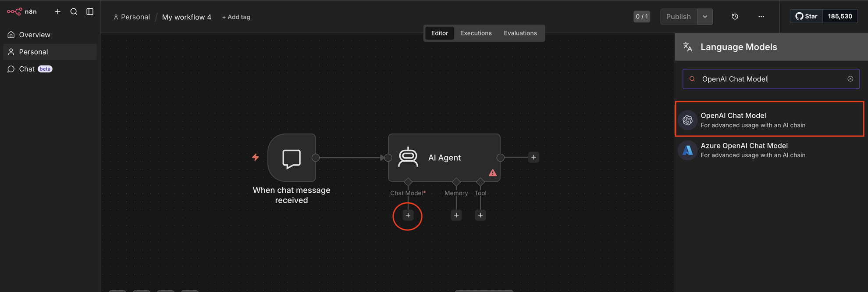Click the AI Agent warning triangle icon
This screenshot has width=868, height=292.
pos(493,173)
